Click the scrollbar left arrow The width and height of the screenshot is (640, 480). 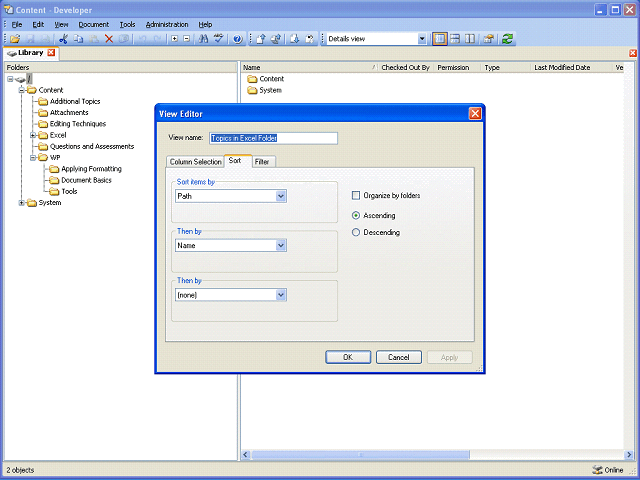click(x=246, y=455)
